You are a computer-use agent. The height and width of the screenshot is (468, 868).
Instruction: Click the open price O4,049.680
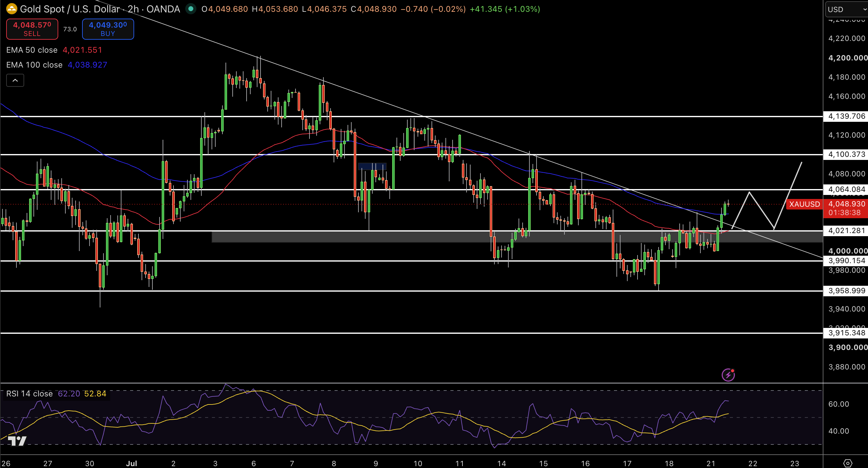point(225,9)
